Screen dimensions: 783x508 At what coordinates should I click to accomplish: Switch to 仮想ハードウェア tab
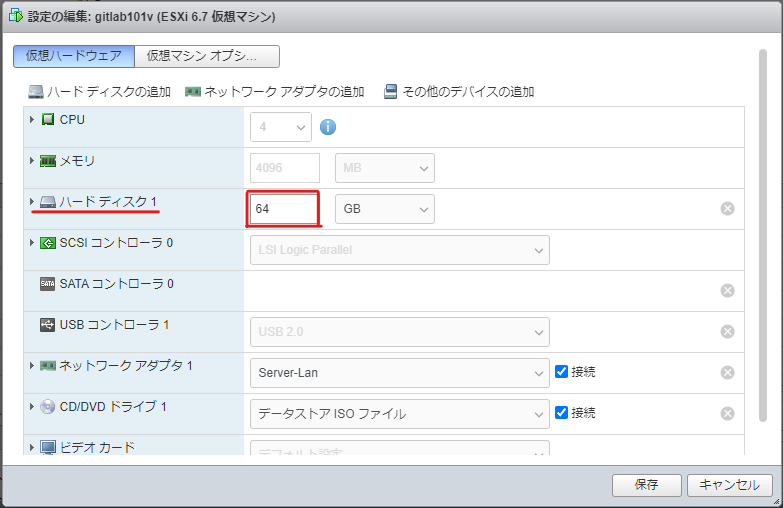point(74,56)
